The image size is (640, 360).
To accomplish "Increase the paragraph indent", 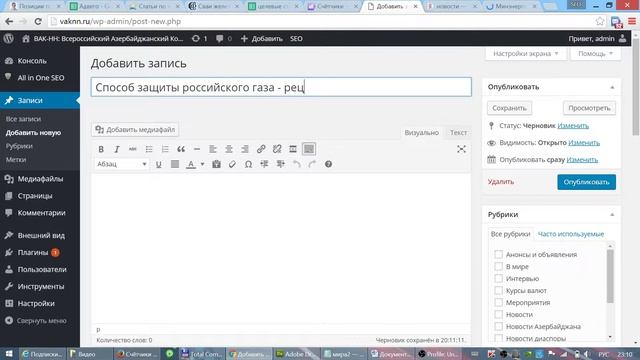I will click(280, 164).
